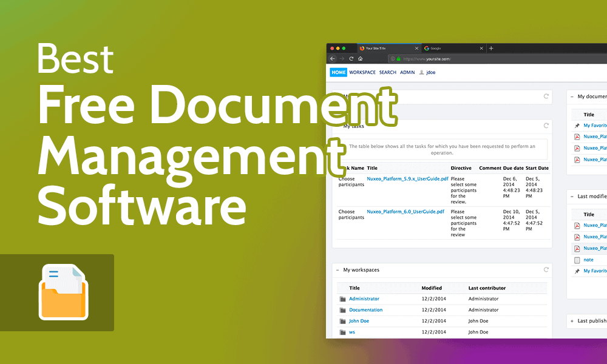Open a new browser tab with plus
The width and height of the screenshot is (607, 364).
click(491, 49)
